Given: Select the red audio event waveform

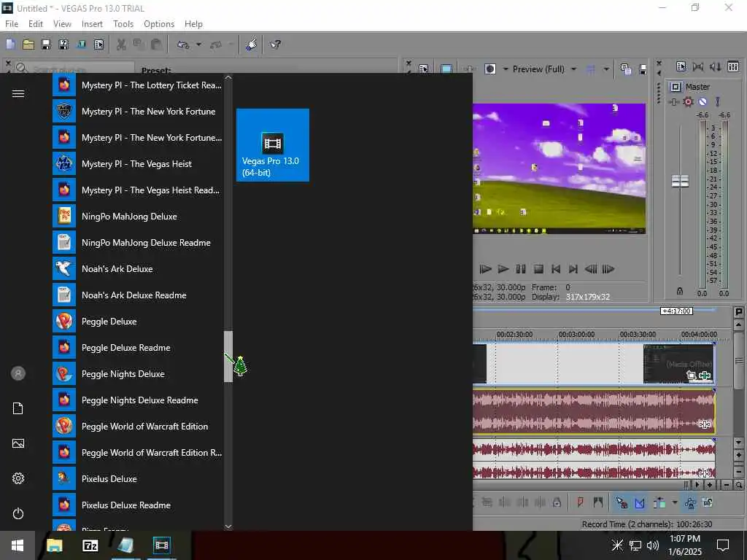Looking at the screenshot, I should (x=593, y=411).
